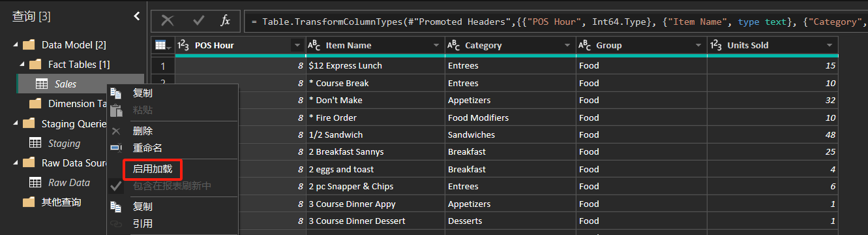Choose 重命名 from the context menu

click(147, 148)
